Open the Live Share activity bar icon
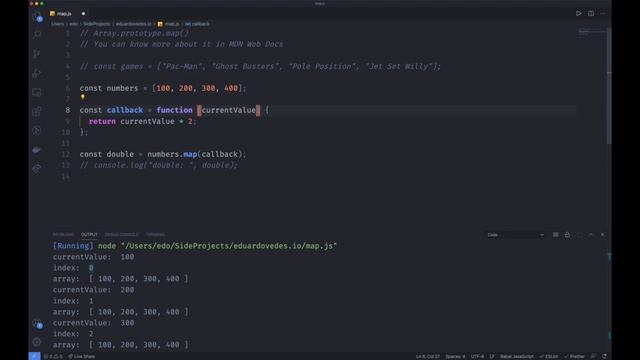 tap(37, 168)
